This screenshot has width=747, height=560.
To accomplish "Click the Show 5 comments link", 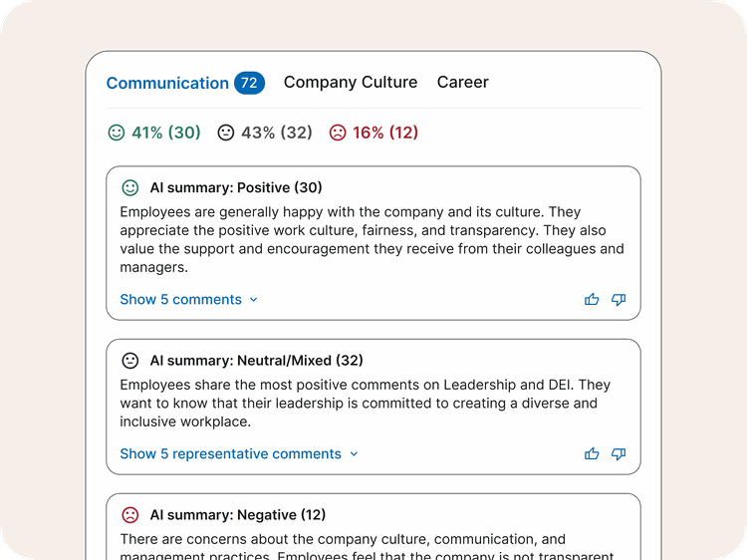I will coord(180,299).
